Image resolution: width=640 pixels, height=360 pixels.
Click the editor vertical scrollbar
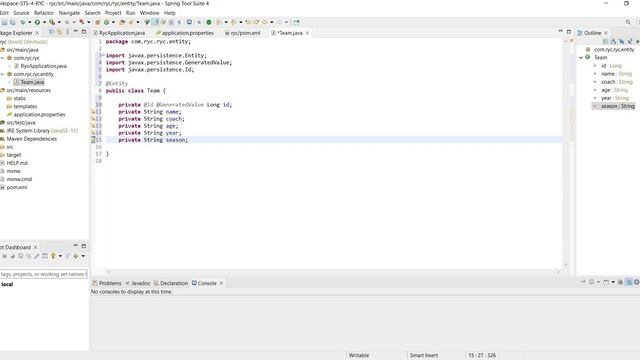click(x=566, y=153)
